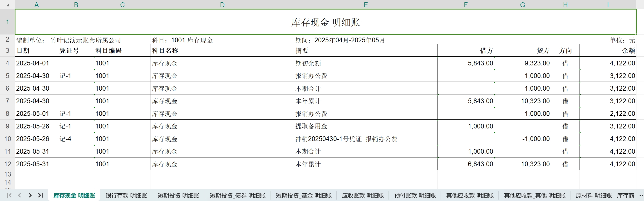Screen dimensions: 644x201
Task: Select the 原材料 明细账 sheet tab
Action: pyautogui.click(x=594, y=195)
